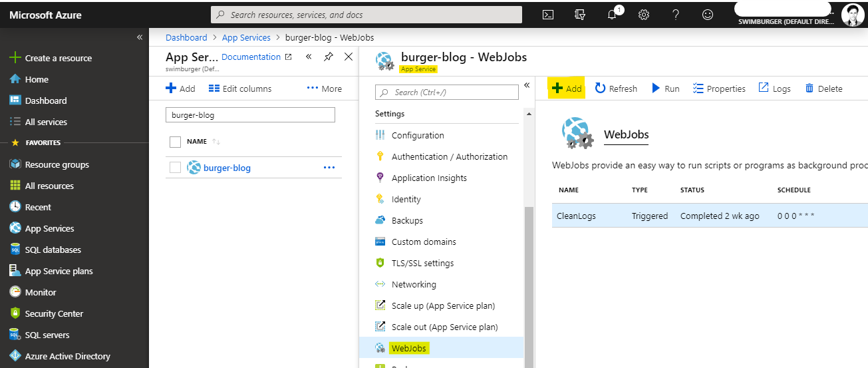The width and height of the screenshot is (868, 368).
Task: Click the Security Center shield icon
Action: tap(15, 313)
